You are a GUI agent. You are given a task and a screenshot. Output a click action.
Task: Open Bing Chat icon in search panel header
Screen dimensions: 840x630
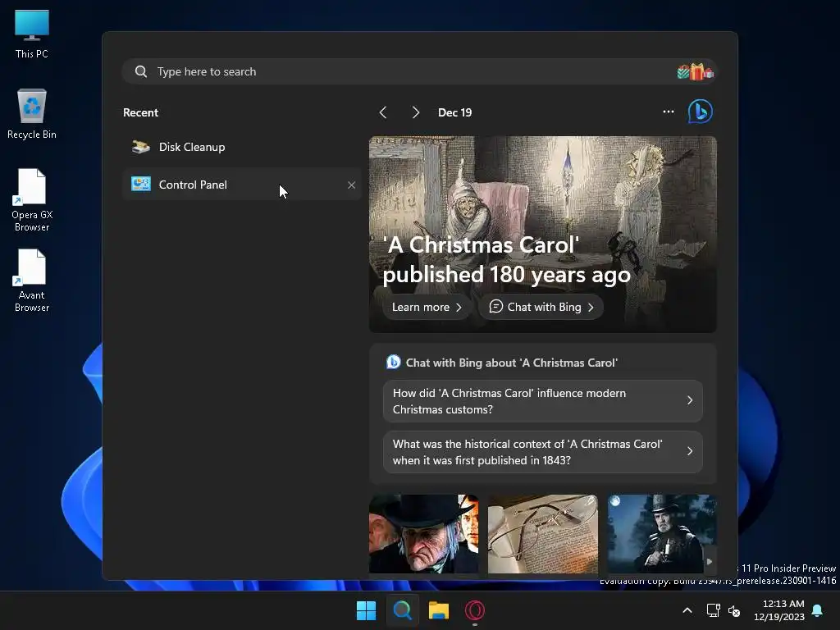tap(701, 112)
